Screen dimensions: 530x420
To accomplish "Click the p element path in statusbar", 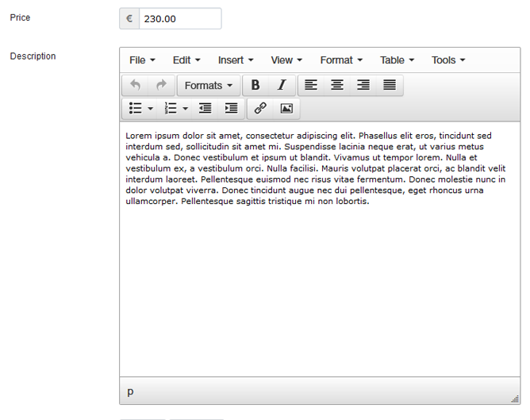I will pyautogui.click(x=130, y=391).
